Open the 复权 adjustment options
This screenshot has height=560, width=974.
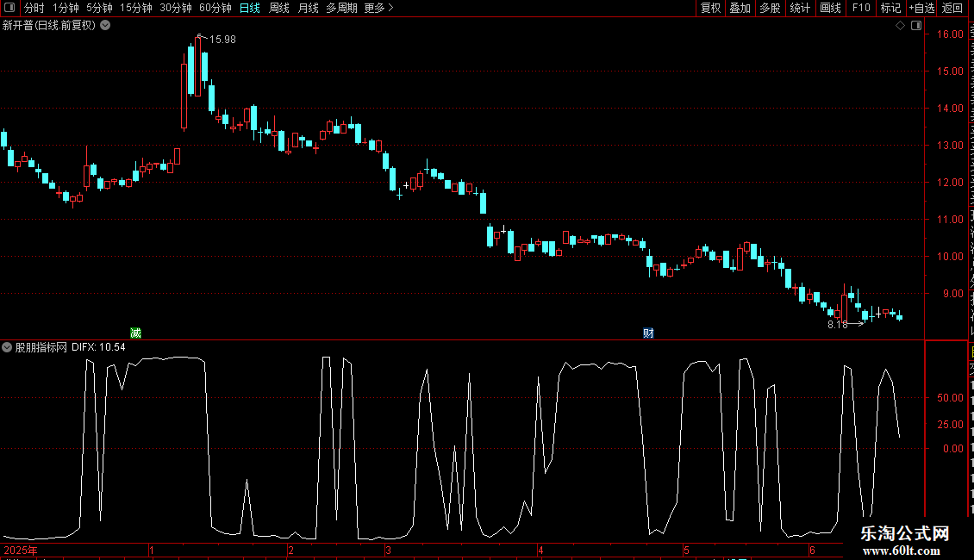[x=710, y=8]
